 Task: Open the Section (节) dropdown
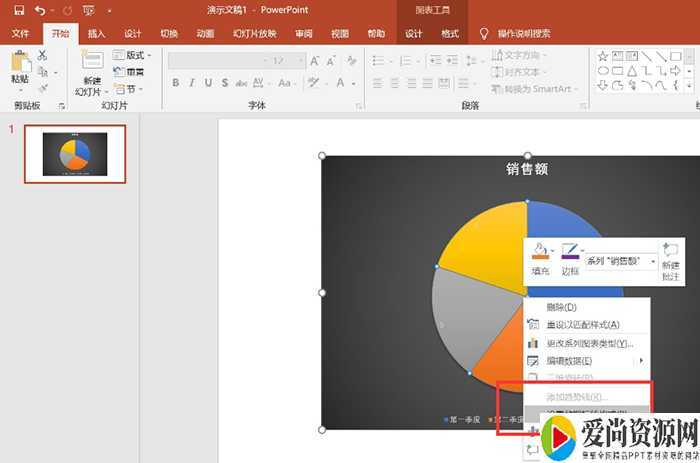(x=128, y=89)
